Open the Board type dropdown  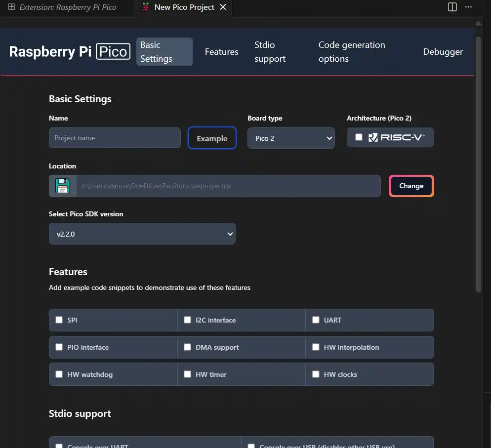[291, 138]
